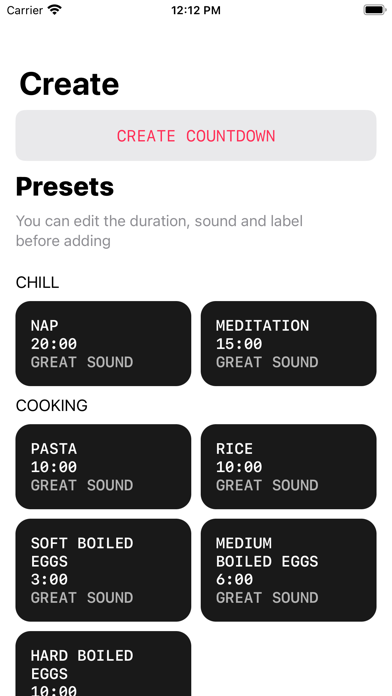Click the presets editing hint text

pyautogui.click(x=159, y=231)
